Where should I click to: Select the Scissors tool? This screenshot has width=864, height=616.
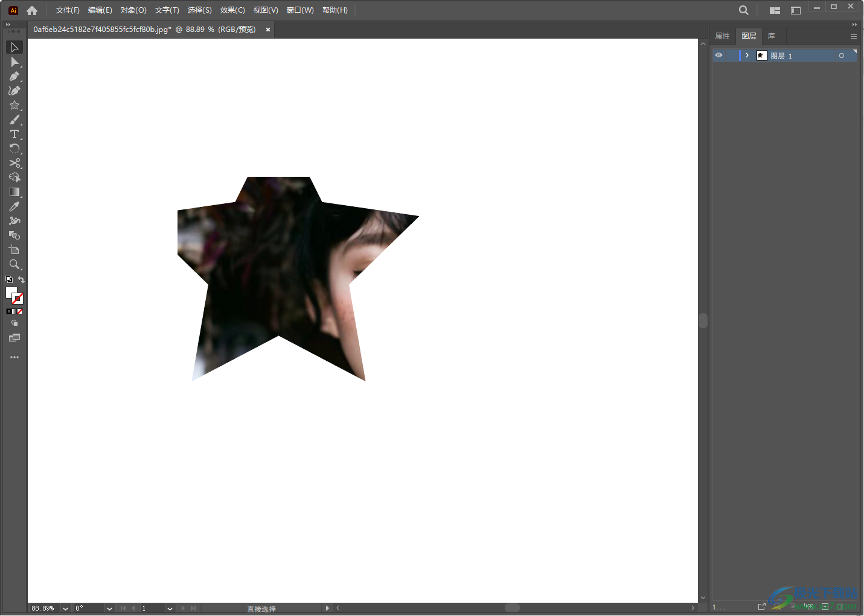pyautogui.click(x=14, y=164)
